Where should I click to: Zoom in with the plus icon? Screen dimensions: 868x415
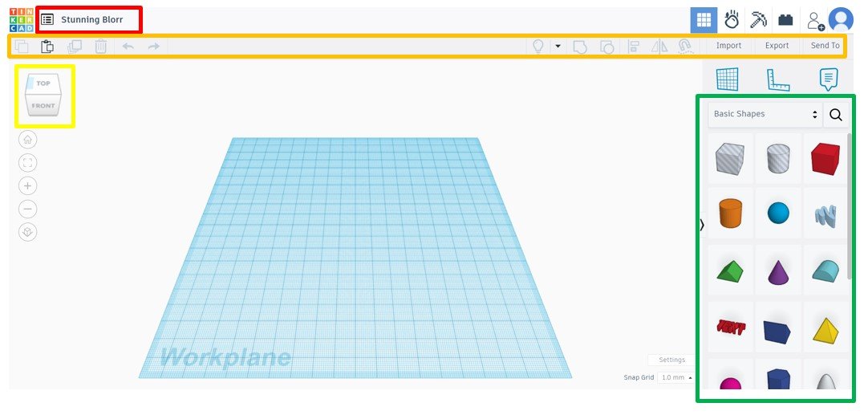[x=28, y=186]
